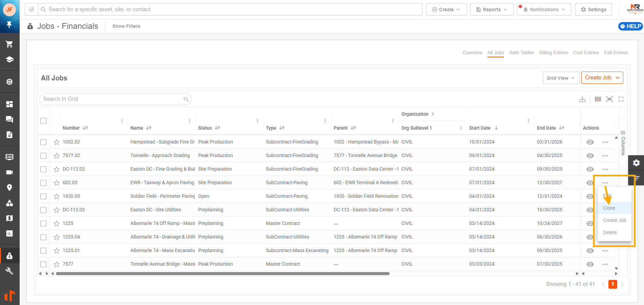Open the Create dropdown in top bar
This screenshot has width=644, height=305.
(x=446, y=9)
